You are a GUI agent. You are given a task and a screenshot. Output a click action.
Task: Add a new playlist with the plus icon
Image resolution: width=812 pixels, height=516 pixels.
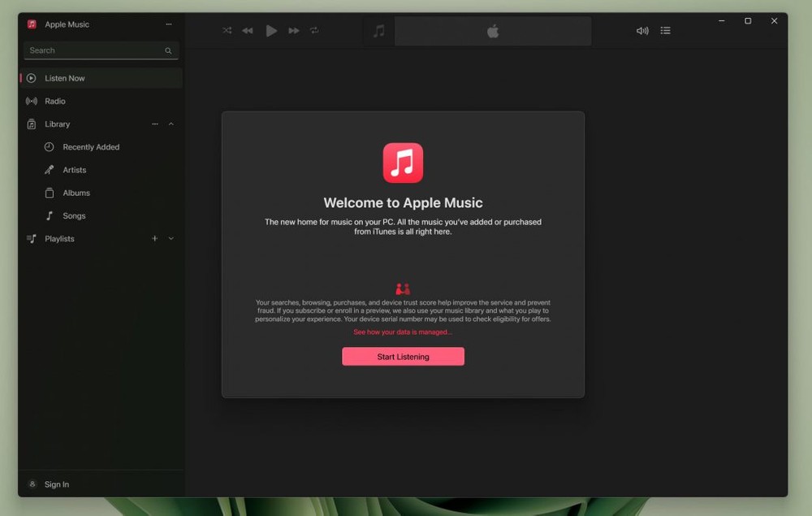pyautogui.click(x=155, y=238)
